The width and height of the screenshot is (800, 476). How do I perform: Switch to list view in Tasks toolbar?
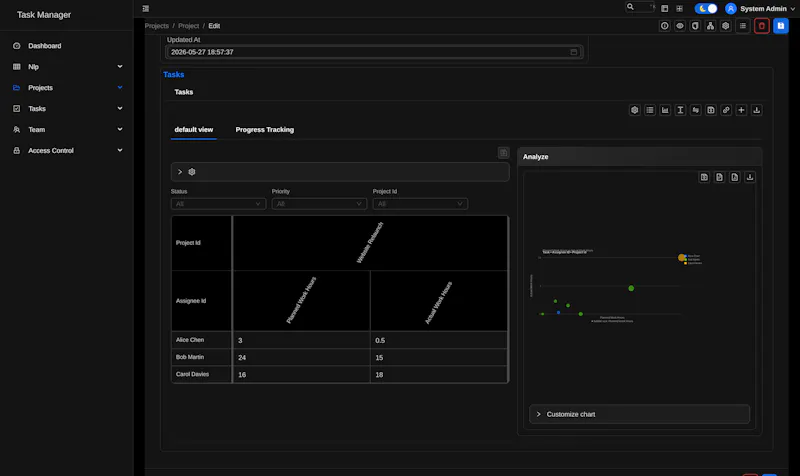tap(649, 110)
